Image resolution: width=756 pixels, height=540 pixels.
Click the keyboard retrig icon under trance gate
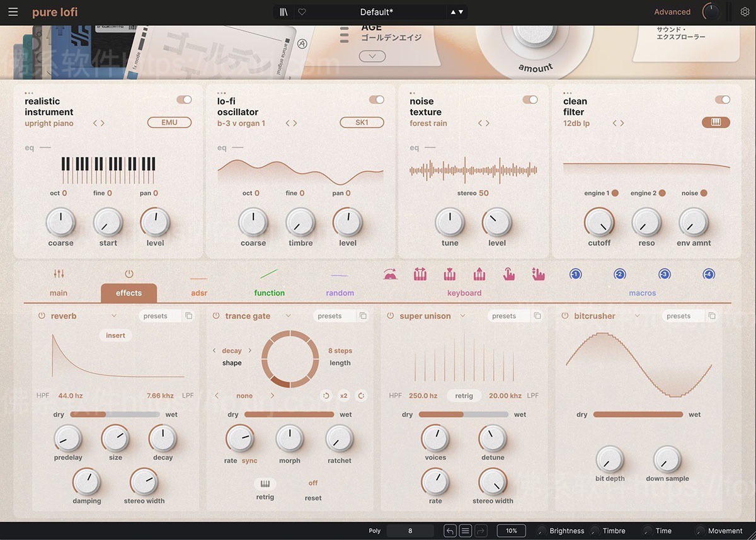(265, 485)
